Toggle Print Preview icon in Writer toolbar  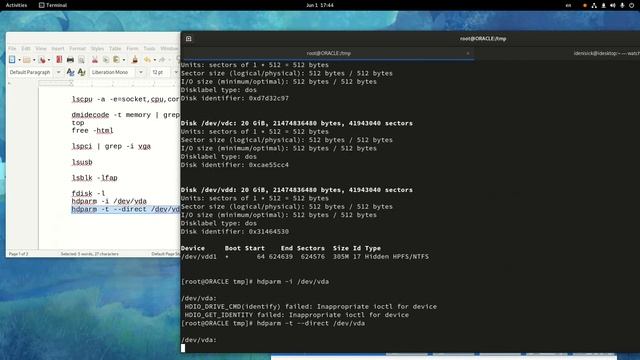[x=81, y=60]
